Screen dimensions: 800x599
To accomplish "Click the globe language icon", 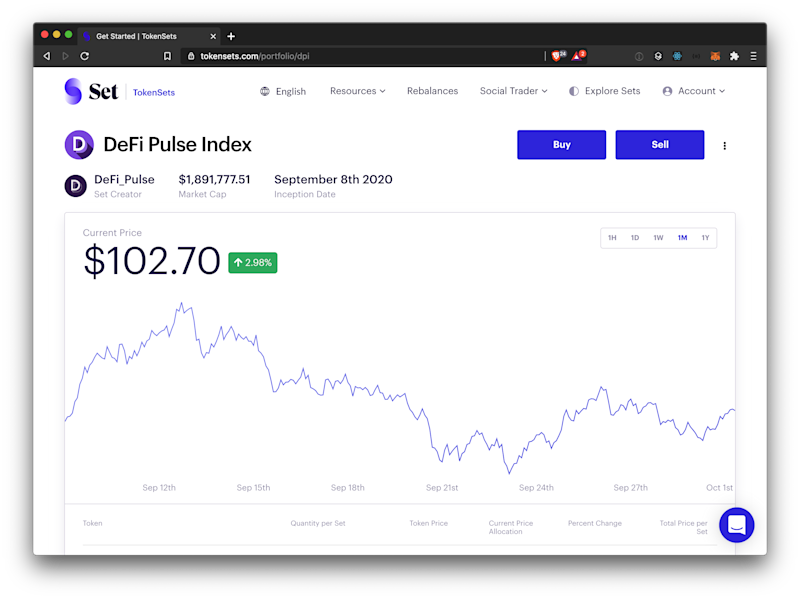I will 265,91.
